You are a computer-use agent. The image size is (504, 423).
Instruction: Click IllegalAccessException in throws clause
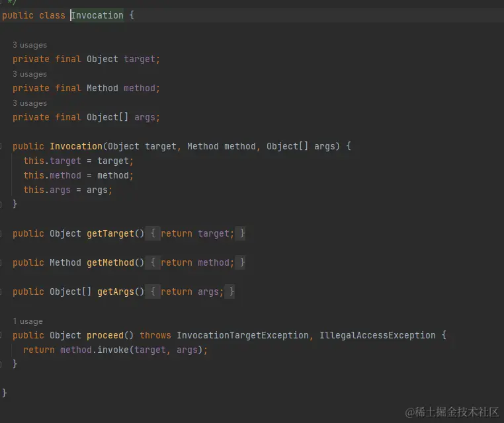point(378,335)
